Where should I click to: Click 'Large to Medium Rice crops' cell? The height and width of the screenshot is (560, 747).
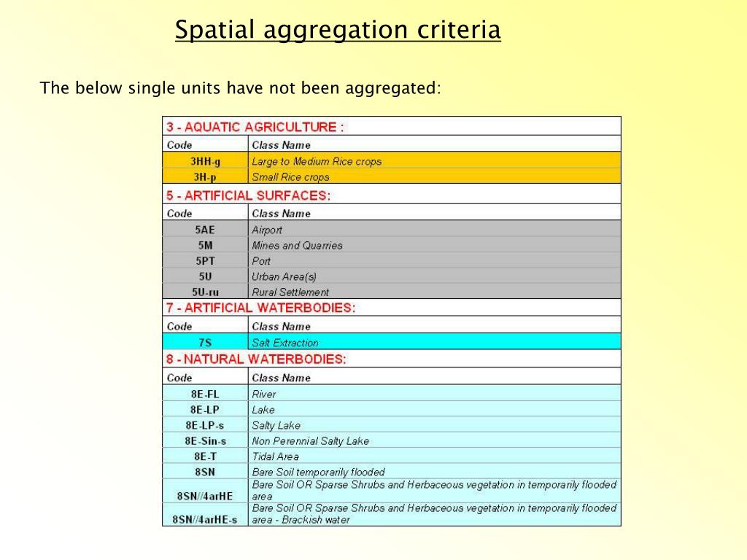click(x=435, y=161)
